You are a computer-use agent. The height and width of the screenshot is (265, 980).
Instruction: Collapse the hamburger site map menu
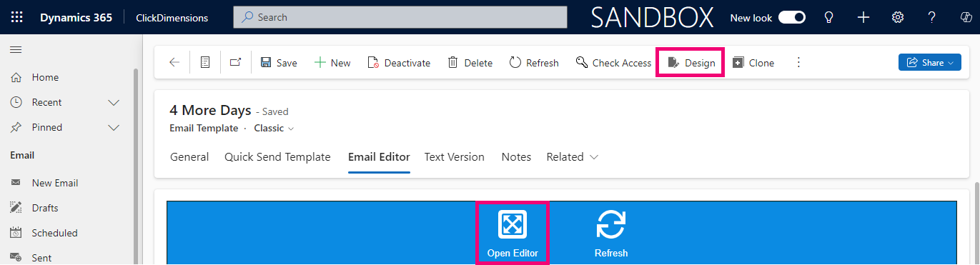pyautogui.click(x=16, y=49)
